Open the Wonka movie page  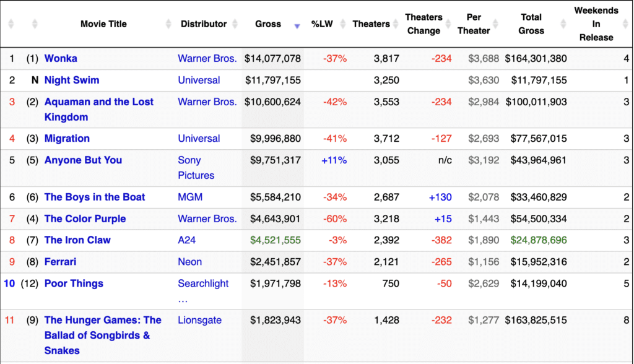(61, 58)
